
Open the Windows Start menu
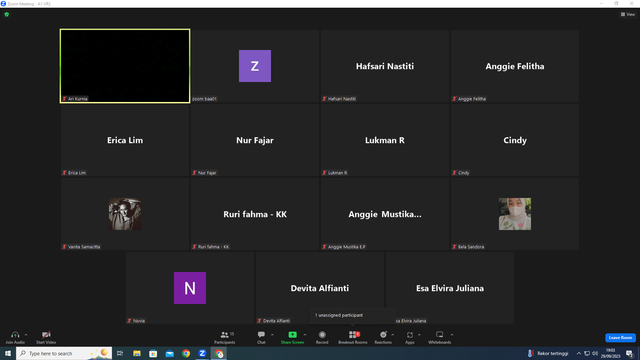[x=8, y=353]
